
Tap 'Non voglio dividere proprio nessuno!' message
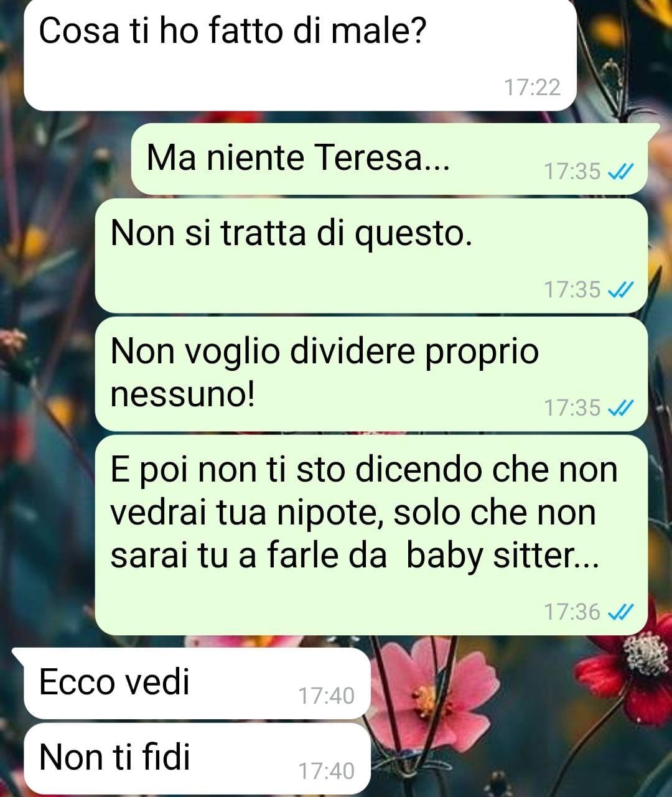coord(371,374)
